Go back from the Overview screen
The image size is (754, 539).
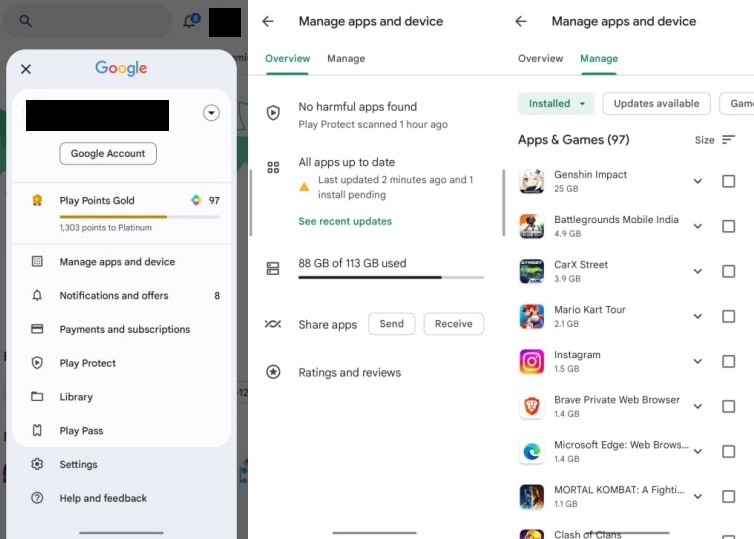click(x=268, y=21)
